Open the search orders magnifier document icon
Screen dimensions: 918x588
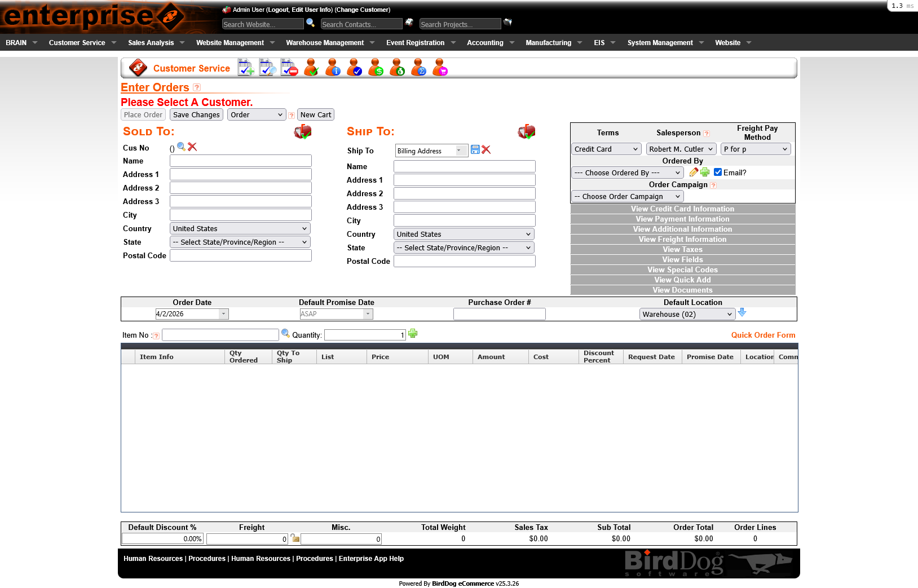(x=267, y=68)
